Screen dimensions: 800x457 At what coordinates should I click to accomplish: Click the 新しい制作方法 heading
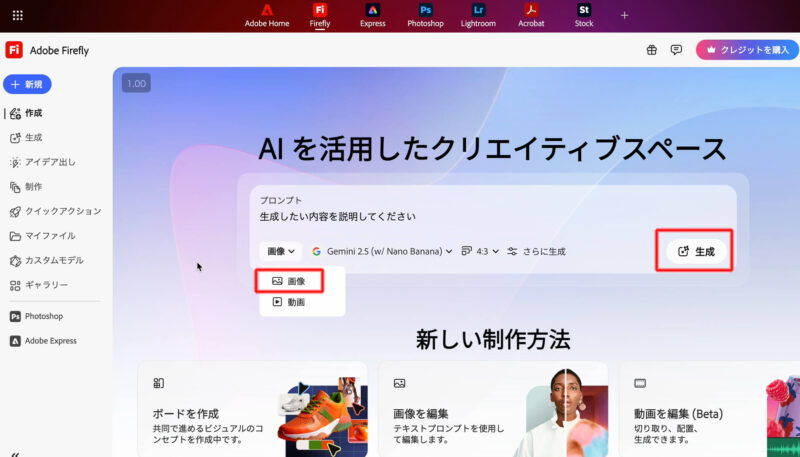(493, 339)
